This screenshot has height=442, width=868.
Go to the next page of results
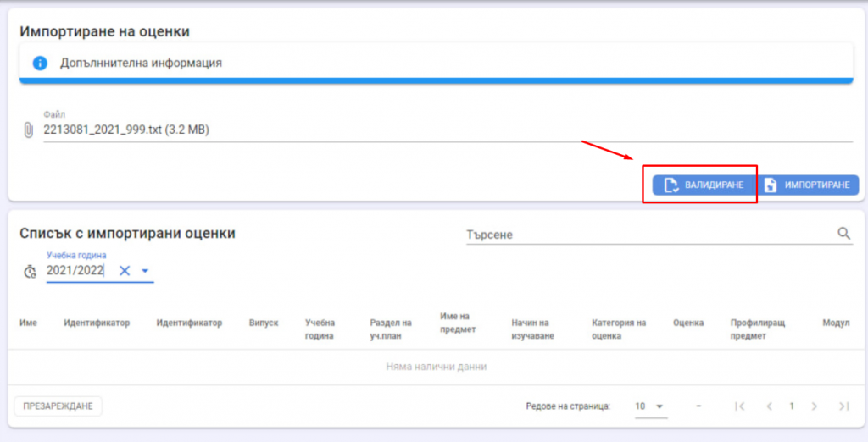[814, 406]
